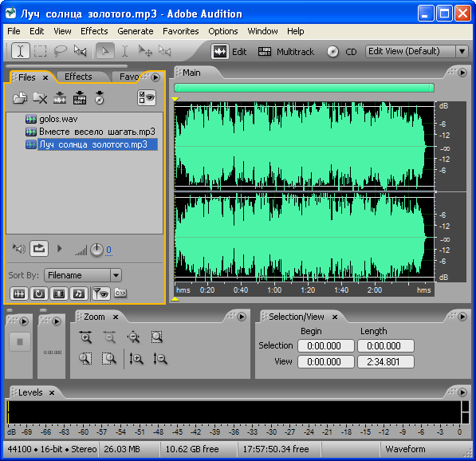Click Zoom In Horizontally icon
The image size is (476, 461).
point(85,337)
